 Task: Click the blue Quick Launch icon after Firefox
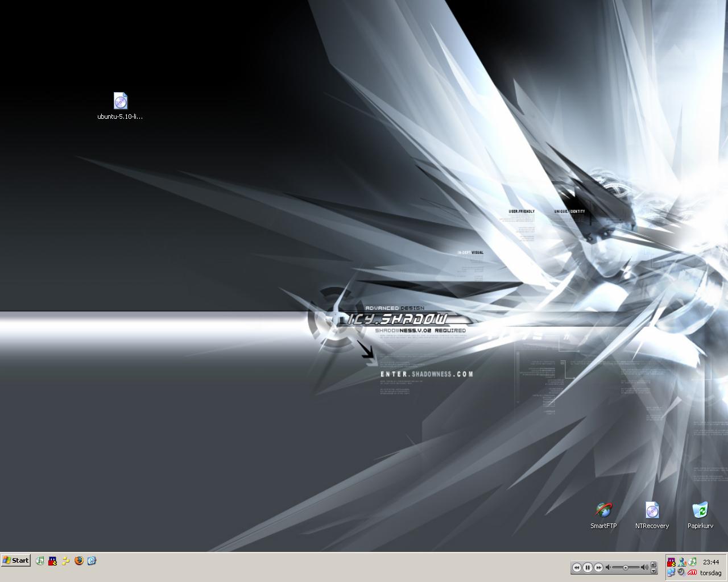click(x=92, y=560)
